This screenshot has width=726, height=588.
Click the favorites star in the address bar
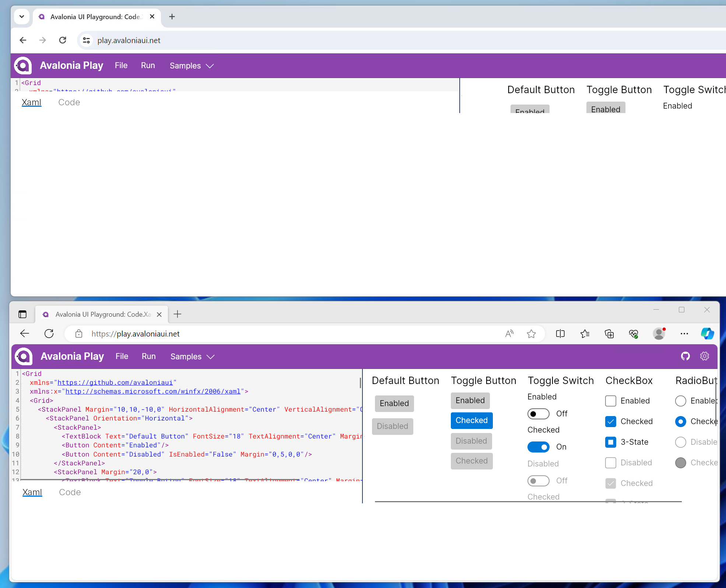coord(532,334)
